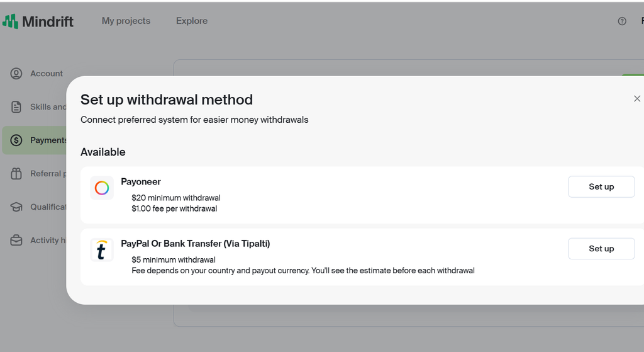This screenshot has height=352, width=644.
Task: Click the help question mark icon
Action: click(622, 21)
